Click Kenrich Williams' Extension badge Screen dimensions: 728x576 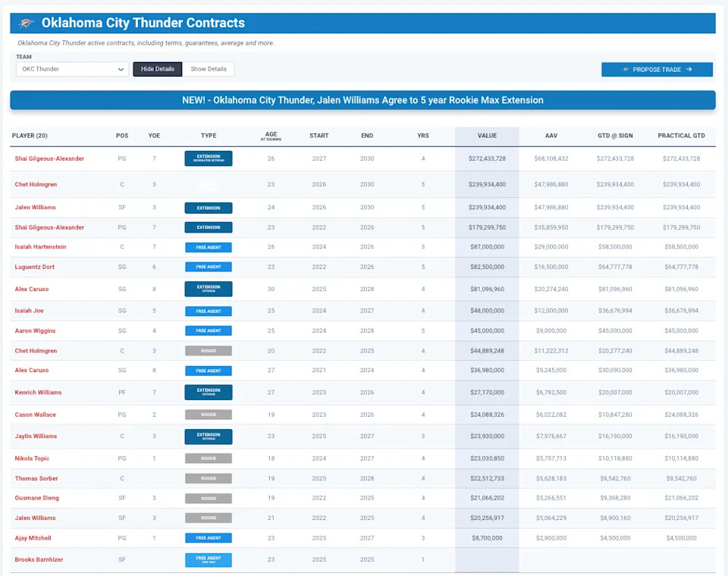coord(208,392)
